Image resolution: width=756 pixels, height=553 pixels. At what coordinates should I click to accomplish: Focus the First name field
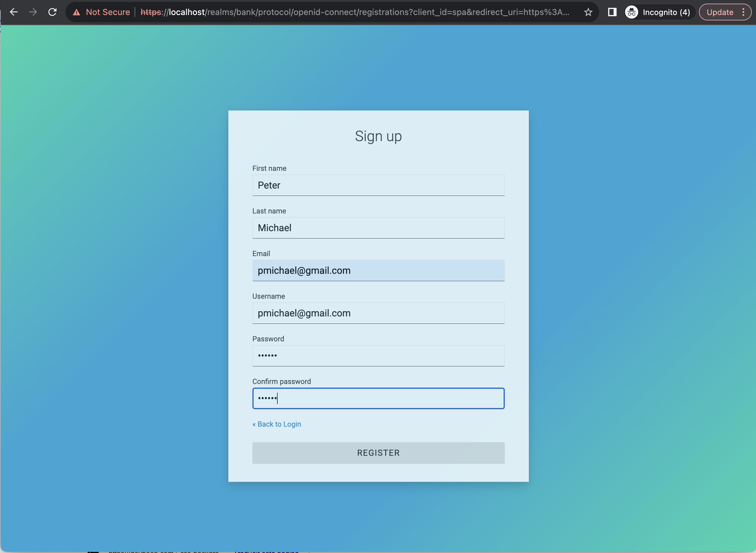click(378, 185)
